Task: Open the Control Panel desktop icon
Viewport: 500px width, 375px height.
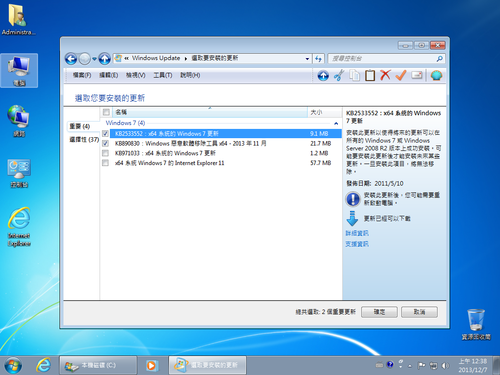Action: point(19,173)
